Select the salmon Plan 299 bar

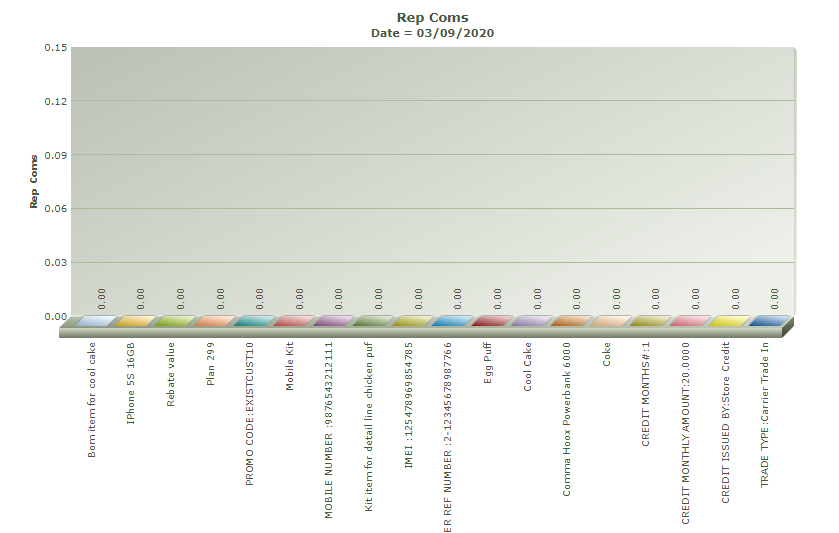[x=215, y=321]
